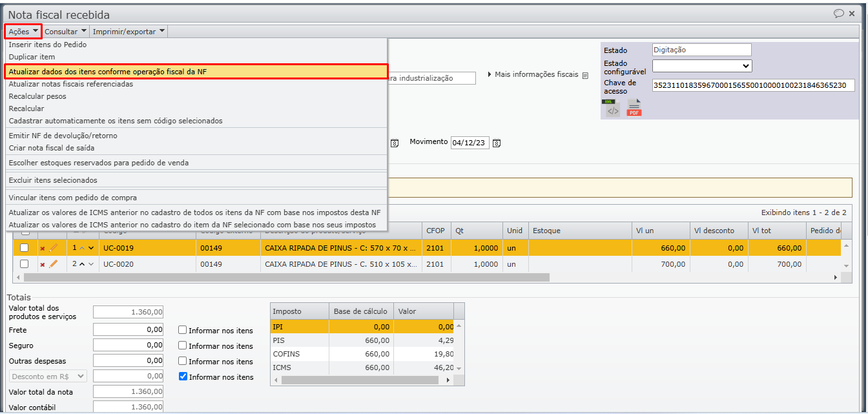Select the Recalcular menu entry
Image resolution: width=868 pixels, height=414 pixels.
point(196,109)
